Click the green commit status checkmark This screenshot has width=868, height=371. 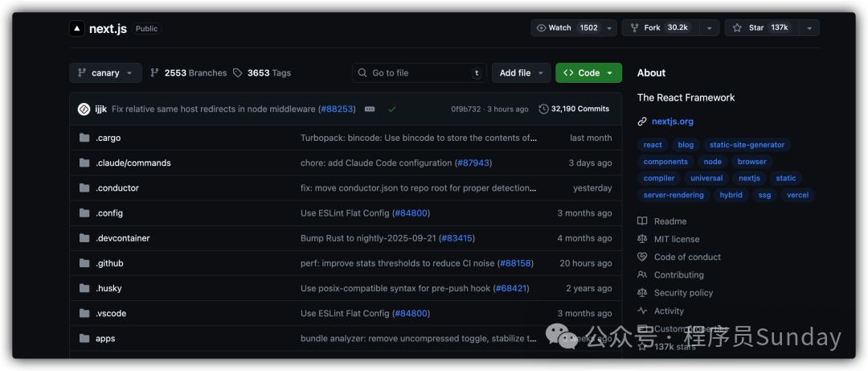coord(391,109)
